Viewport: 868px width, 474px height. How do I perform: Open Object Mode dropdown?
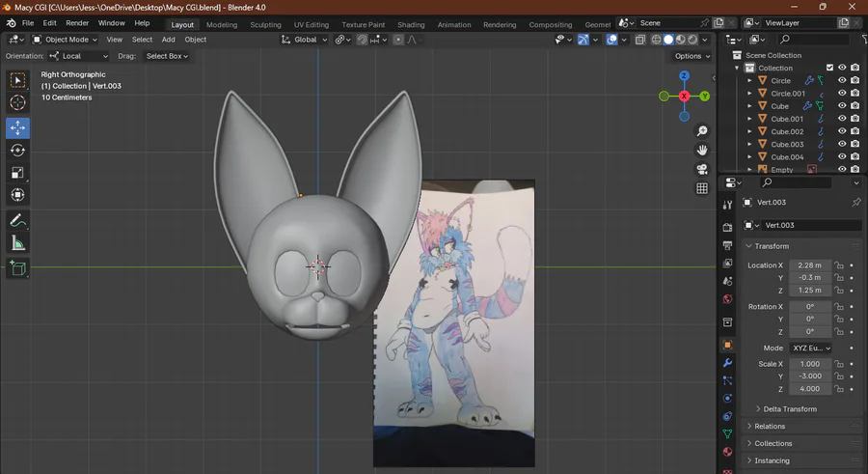tap(65, 40)
